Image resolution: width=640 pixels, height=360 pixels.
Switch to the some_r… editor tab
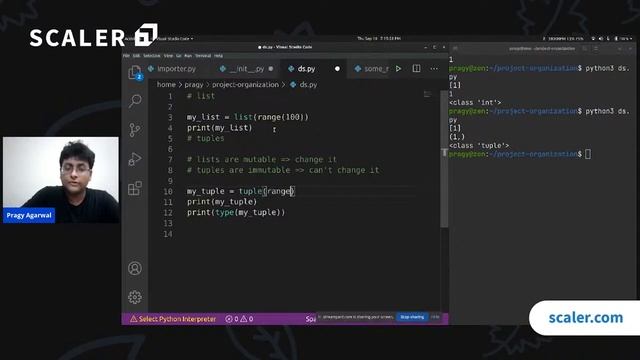coord(372,69)
